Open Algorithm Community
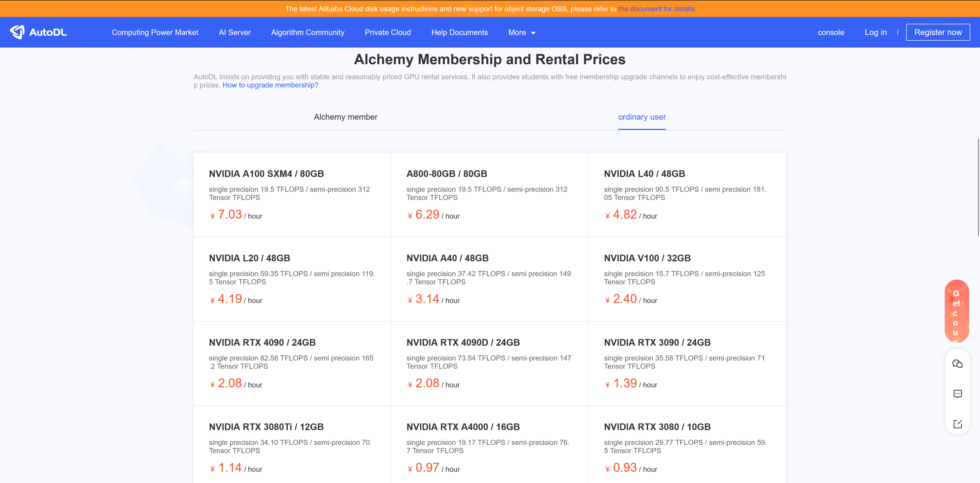 (x=307, y=33)
